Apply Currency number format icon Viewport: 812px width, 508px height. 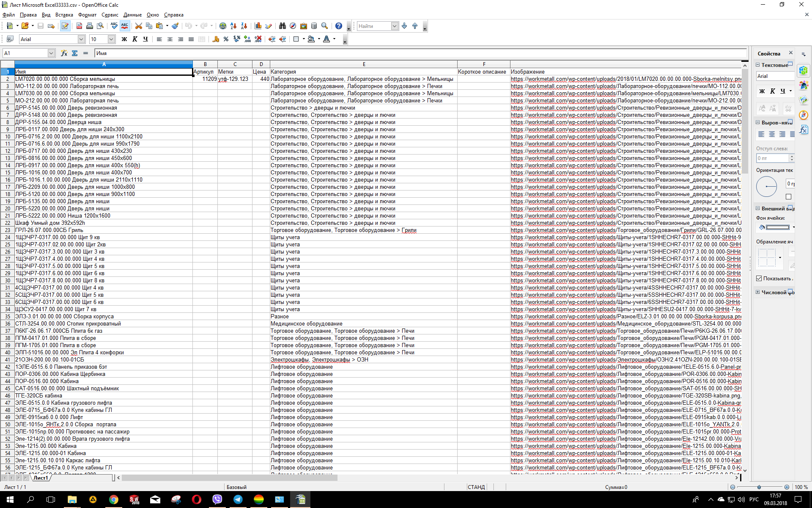216,39
